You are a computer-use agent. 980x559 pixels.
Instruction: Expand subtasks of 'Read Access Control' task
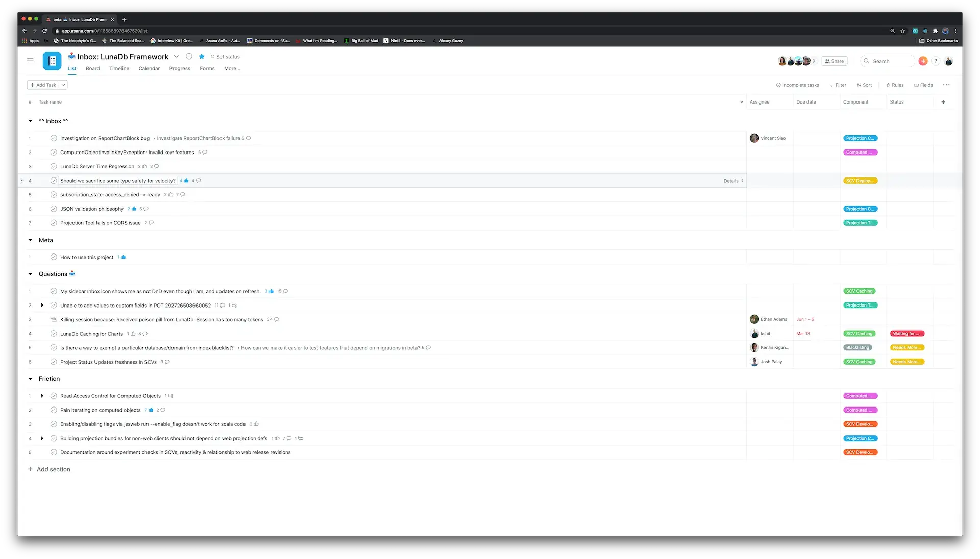point(42,396)
